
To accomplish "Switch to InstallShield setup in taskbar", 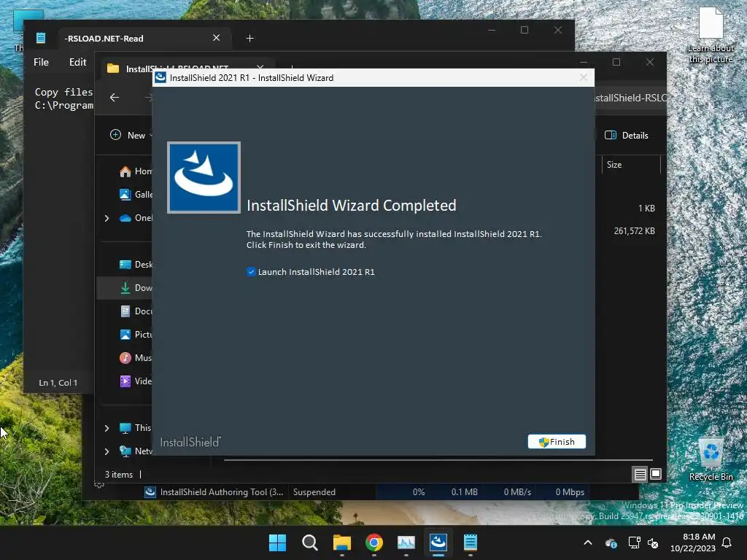I will click(x=438, y=542).
